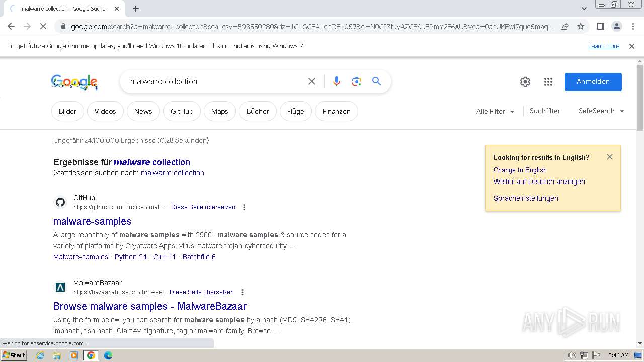Open the Action Center flag icon
The image size is (644, 362).
[596, 355]
